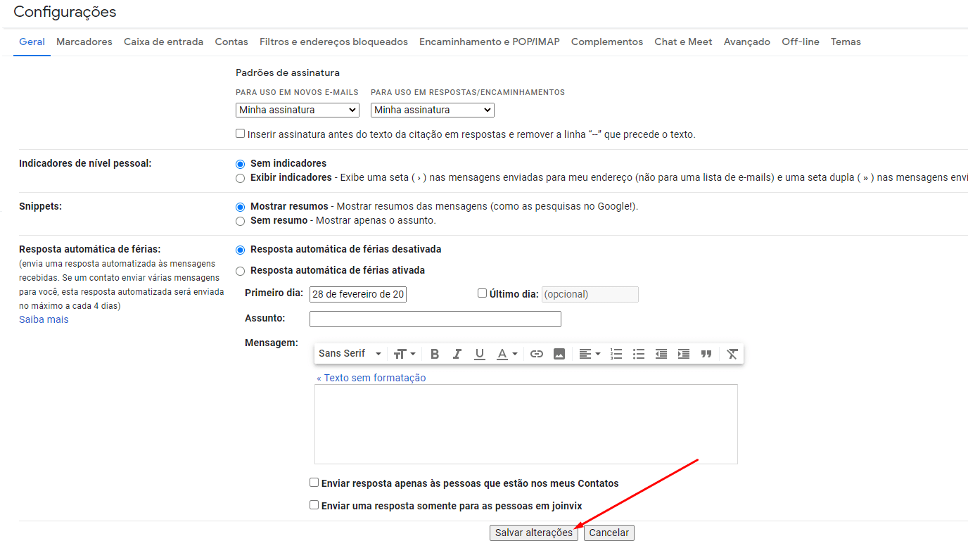This screenshot has height=560, width=968.
Task: Insert a link using the toolbar icon
Action: pyautogui.click(x=537, y=354)
